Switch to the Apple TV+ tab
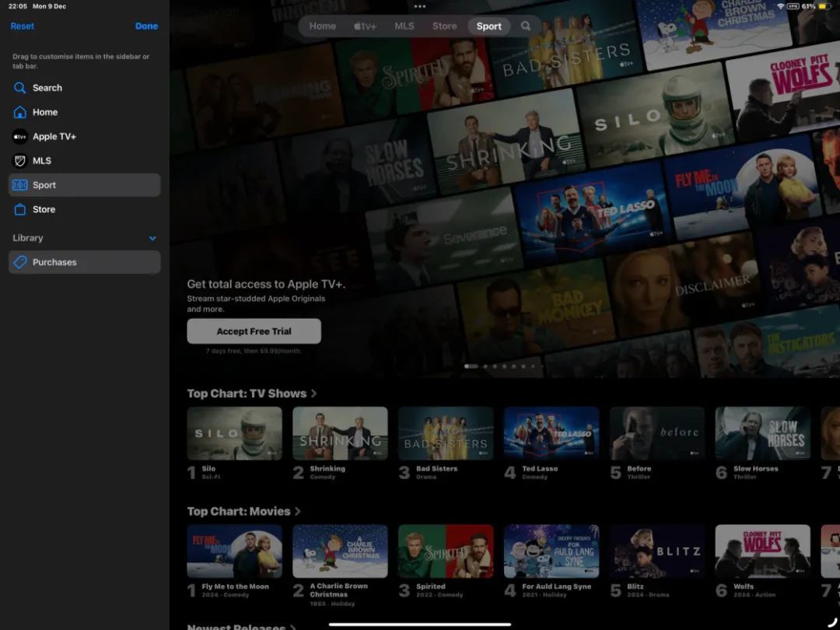The width and height of the screenshot is (840, 630). (x=365, y=26)
